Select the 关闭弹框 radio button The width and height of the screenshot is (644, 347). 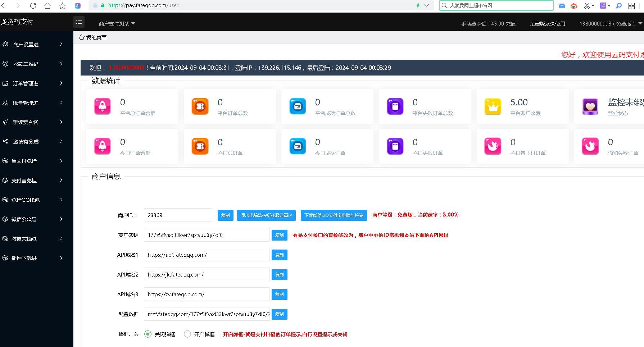pyautogui.click(x=148, y=334)
